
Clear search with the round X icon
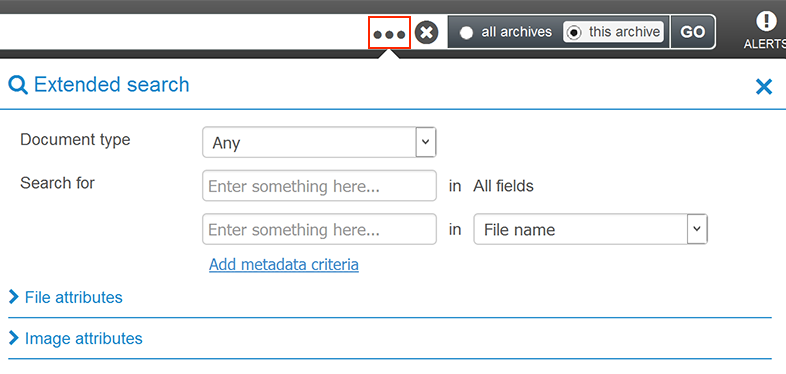click(x=427, y=33)
